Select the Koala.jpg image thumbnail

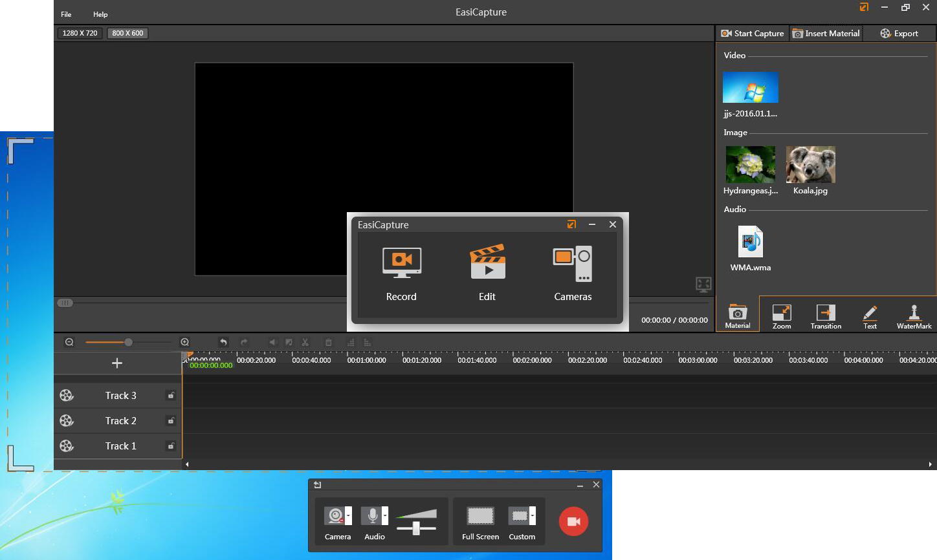point(810,164)
